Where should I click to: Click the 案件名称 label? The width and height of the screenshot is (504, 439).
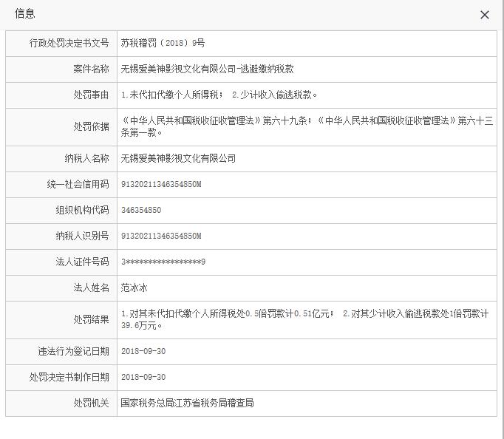click(x=92, y=69)
